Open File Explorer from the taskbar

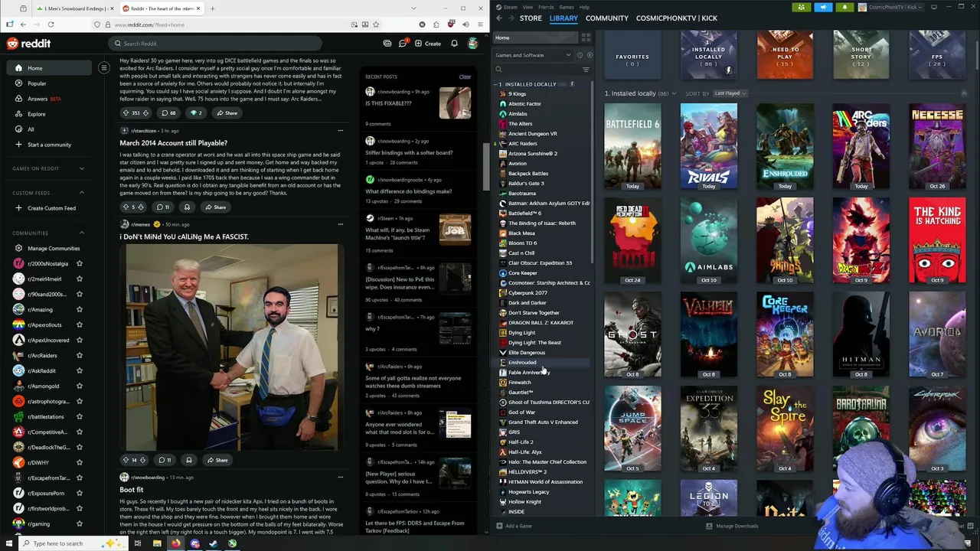(157, 543)
